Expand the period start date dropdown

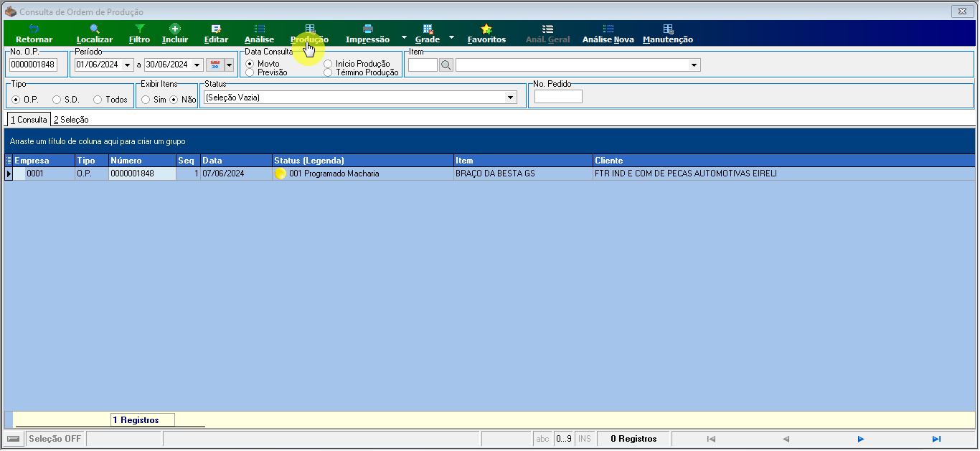pos(128,65)
